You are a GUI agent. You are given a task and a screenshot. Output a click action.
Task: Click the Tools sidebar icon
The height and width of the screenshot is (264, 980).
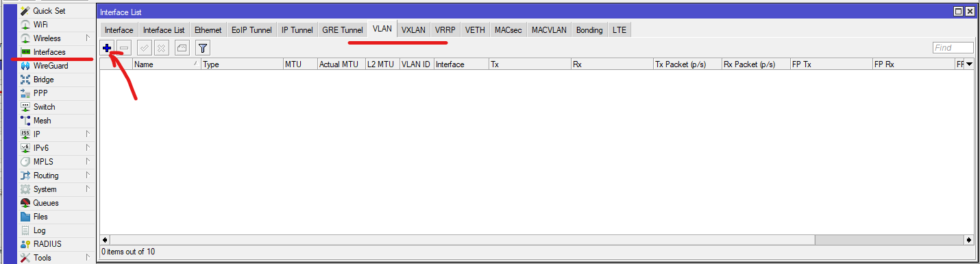25,258
